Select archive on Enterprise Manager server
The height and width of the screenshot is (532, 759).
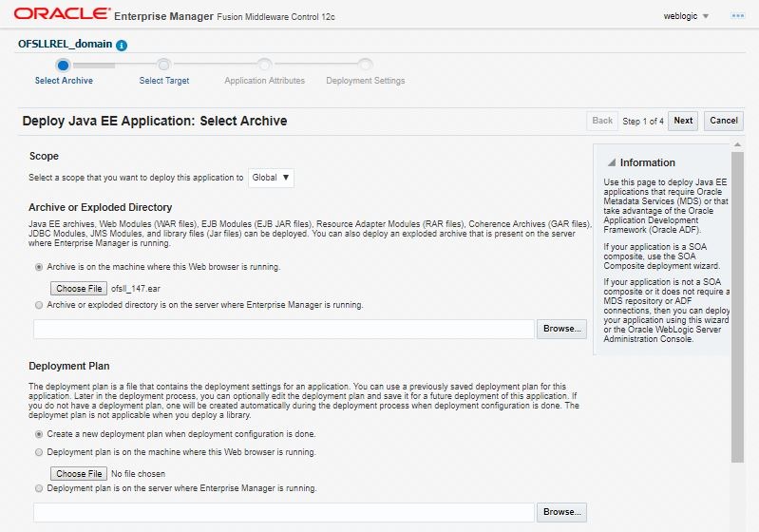pos(39,305)
